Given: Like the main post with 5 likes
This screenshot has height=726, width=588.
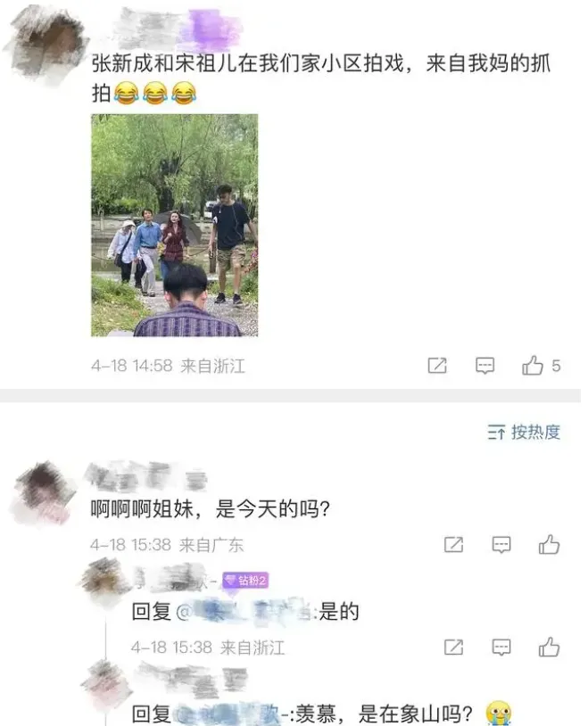Looking at the screenshot, I should click(x=541, y=366).
